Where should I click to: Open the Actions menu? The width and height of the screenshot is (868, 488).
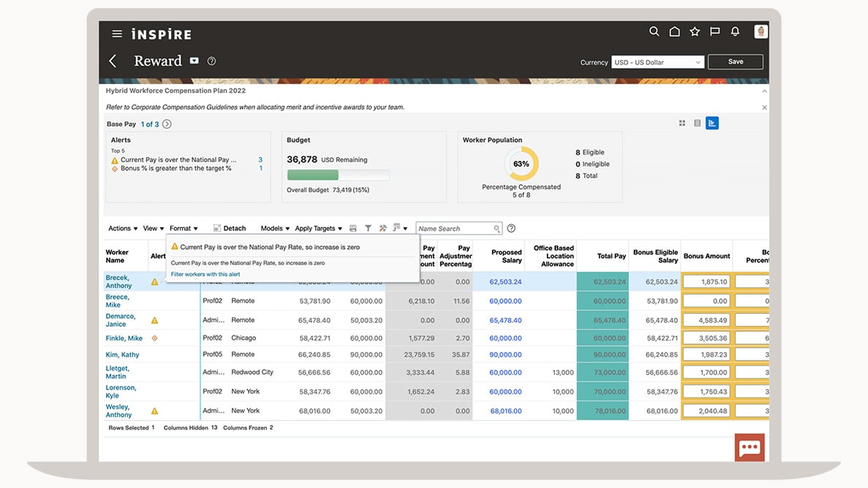click(x=123, y=229)
